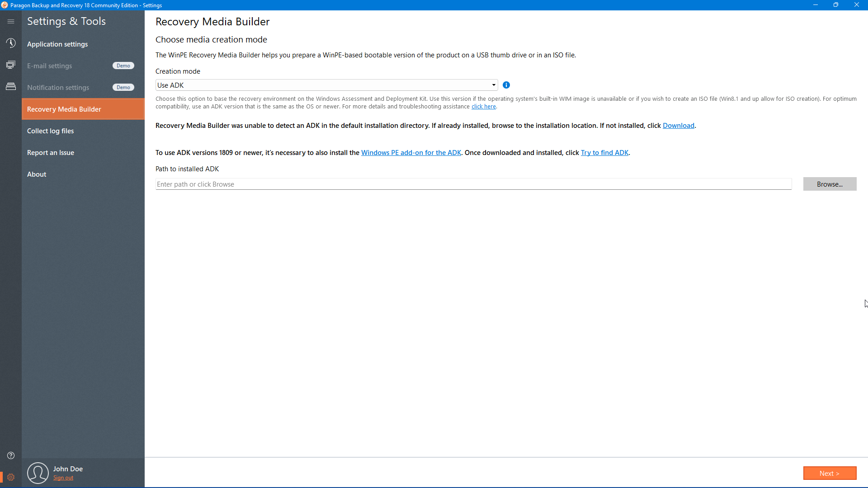Open Report an Issue section

click(51, 153)
